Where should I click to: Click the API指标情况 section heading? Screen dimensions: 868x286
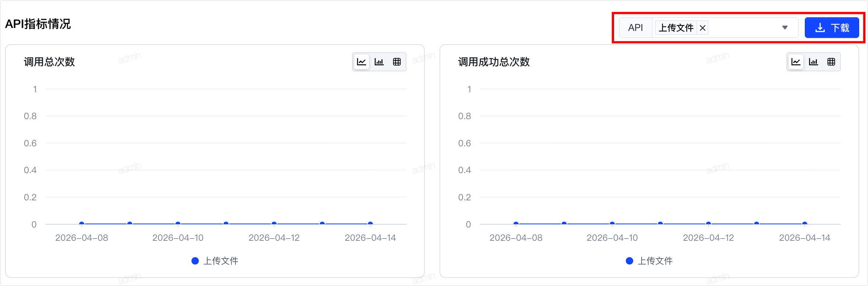coord(38,24)
